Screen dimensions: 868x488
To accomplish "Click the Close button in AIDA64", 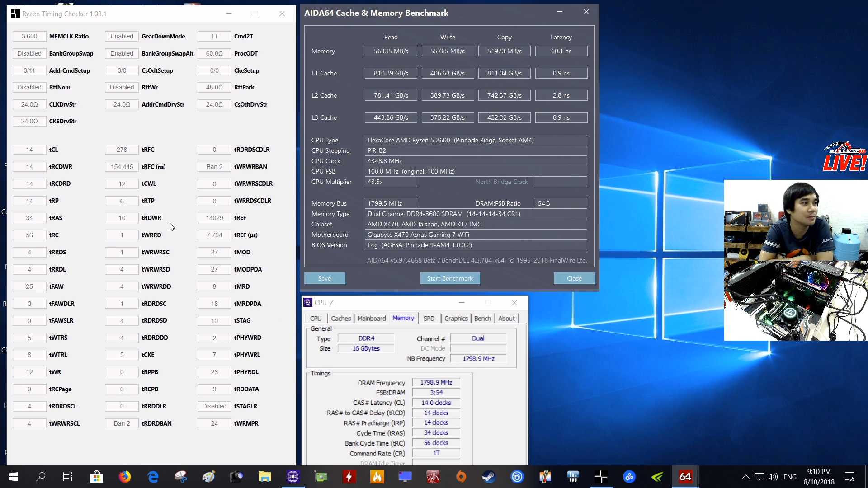I will 574,278.
